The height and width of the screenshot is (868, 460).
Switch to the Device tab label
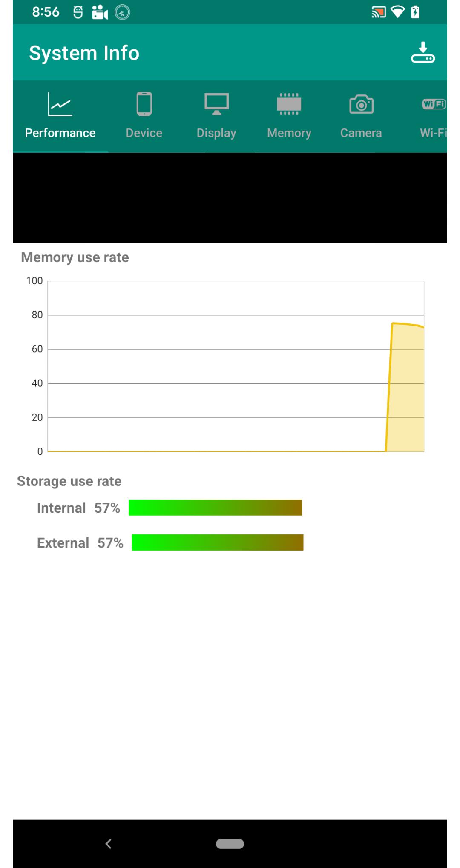(x=144, y=133)
